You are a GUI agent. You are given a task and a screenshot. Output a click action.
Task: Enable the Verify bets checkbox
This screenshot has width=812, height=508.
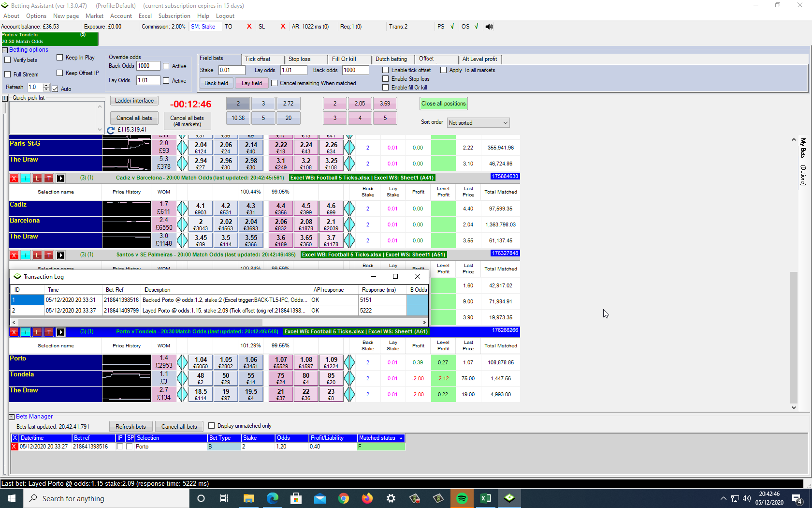click(x=7, y=60)
